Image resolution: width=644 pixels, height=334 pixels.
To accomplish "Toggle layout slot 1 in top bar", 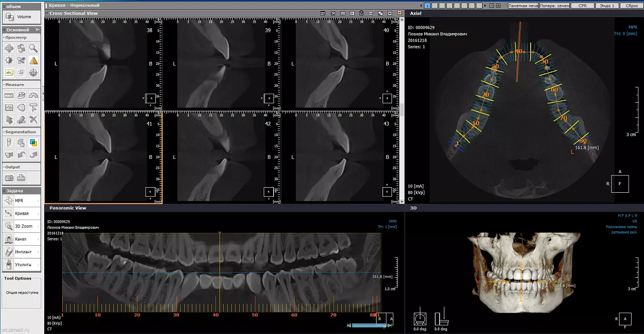I will (x=428, y=6).
